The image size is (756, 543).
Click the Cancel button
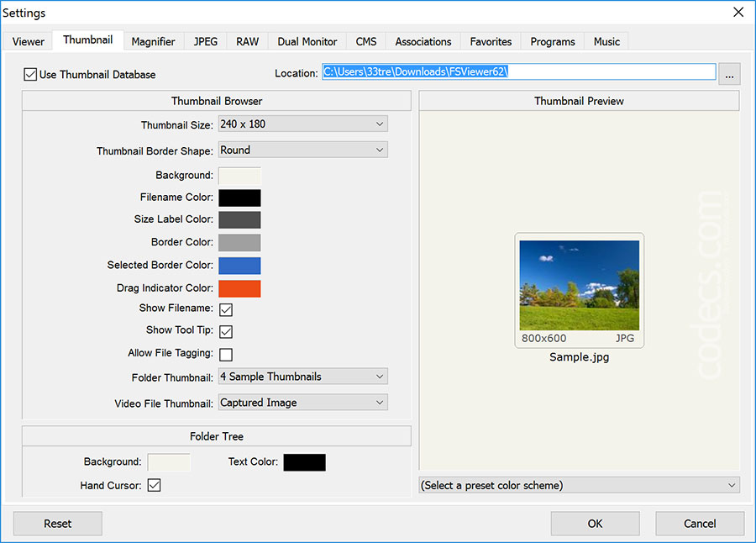(x=700, y=524)
